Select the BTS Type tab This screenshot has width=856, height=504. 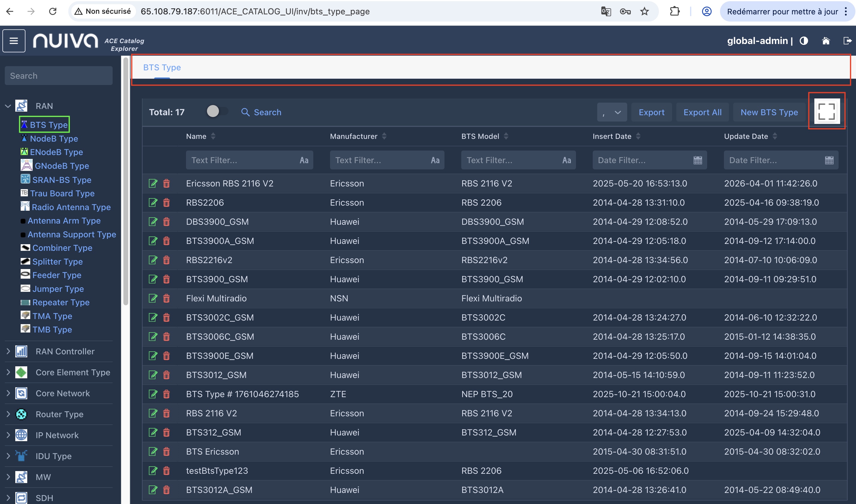(x=162, y=68)
